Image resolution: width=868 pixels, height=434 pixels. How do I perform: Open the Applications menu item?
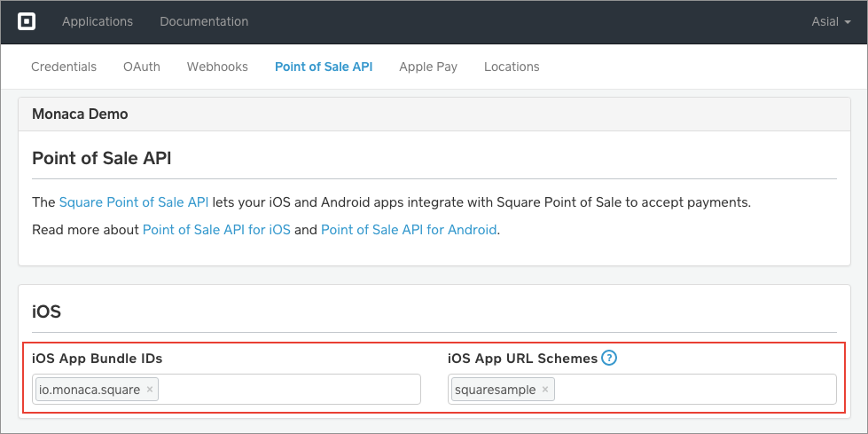coord(98,21)
